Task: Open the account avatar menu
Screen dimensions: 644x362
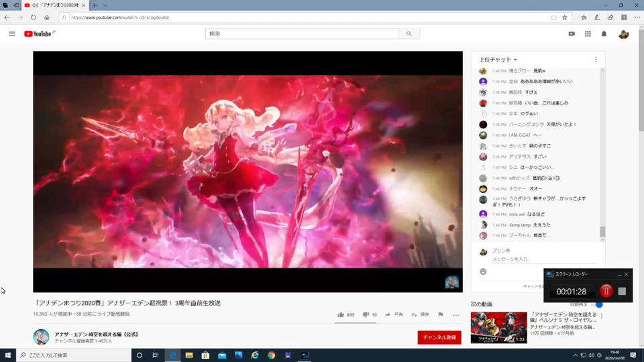Action: pos(623,34)
